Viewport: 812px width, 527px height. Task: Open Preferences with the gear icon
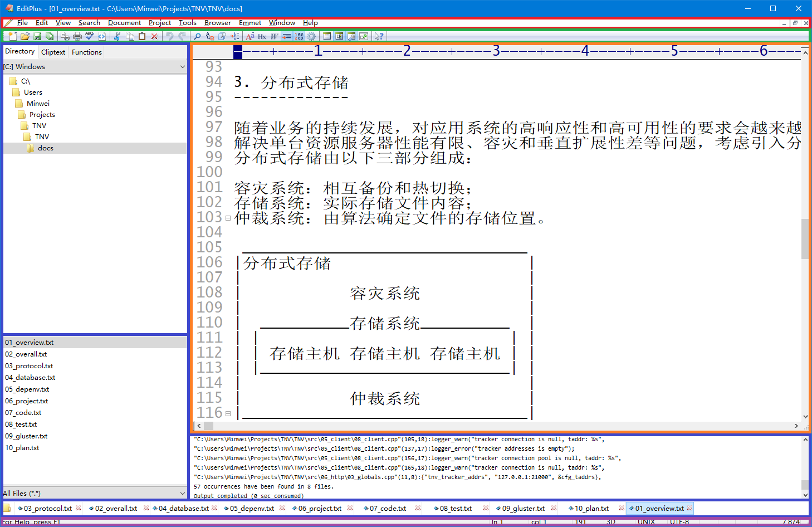[311, 36]
